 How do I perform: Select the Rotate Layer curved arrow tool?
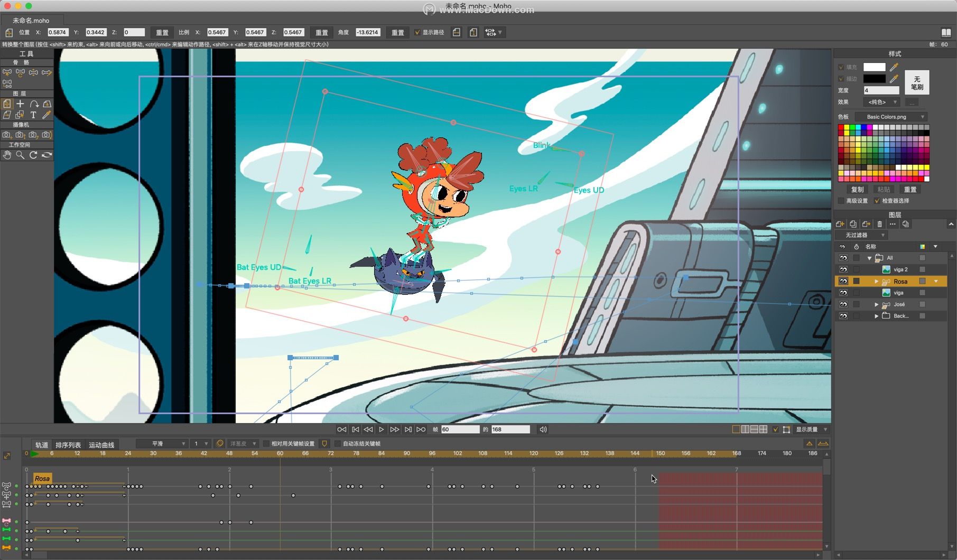tap(34, 104)
